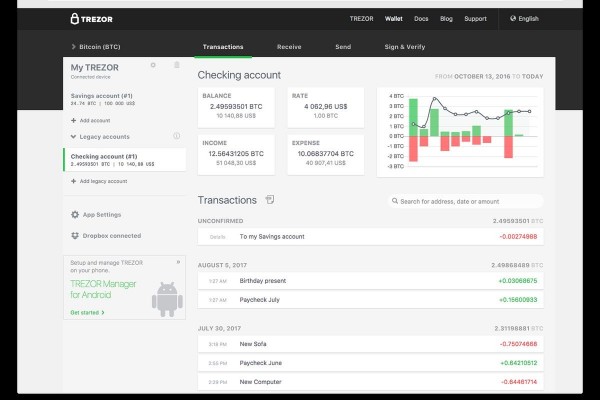Click the EXPENSE card 10.06837704 BTC
Image resolution: width=600 pixels, height=400 pixels.
click(326, 155)
